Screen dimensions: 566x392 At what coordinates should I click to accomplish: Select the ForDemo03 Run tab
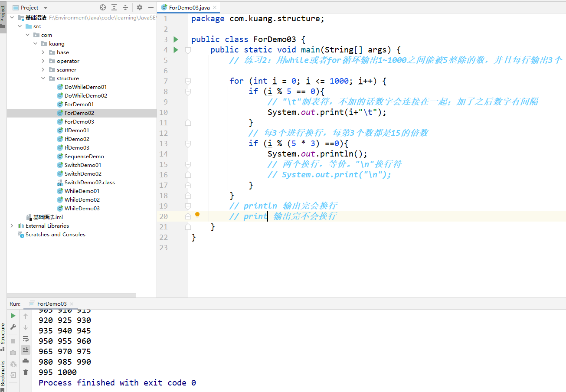click(52, 304)
